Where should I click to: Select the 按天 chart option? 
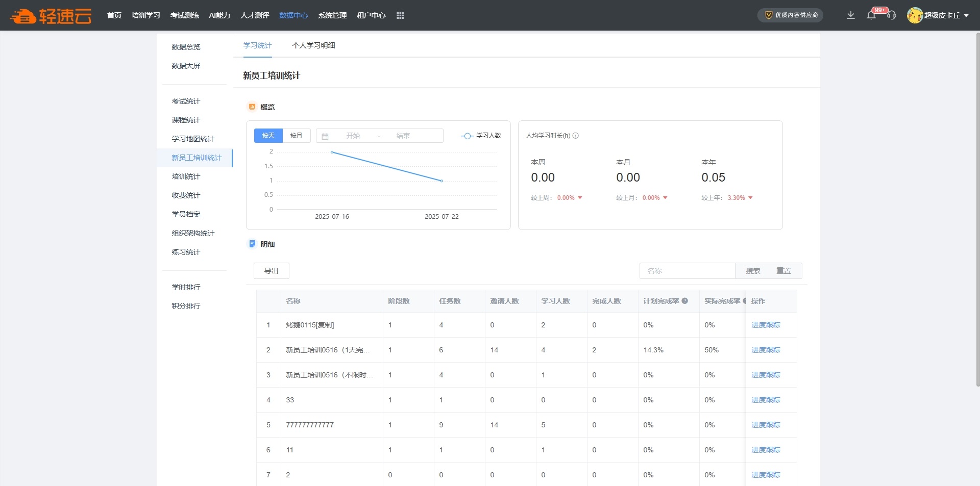click(268, 136)
